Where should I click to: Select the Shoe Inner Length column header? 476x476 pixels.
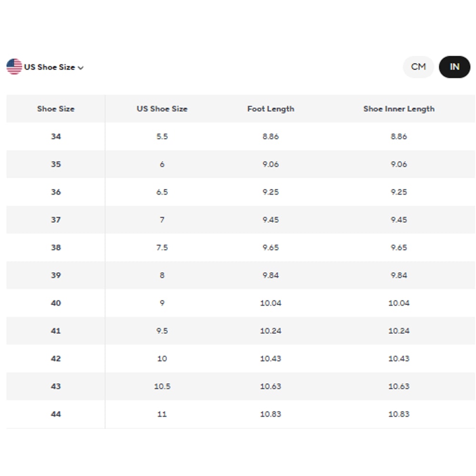[x=398, y=109]
